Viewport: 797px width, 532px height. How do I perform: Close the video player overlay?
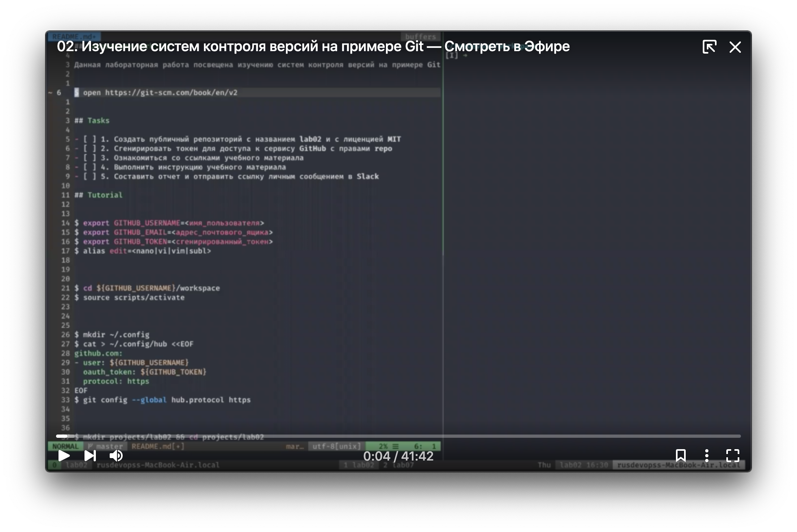click(x=735, y=47)
